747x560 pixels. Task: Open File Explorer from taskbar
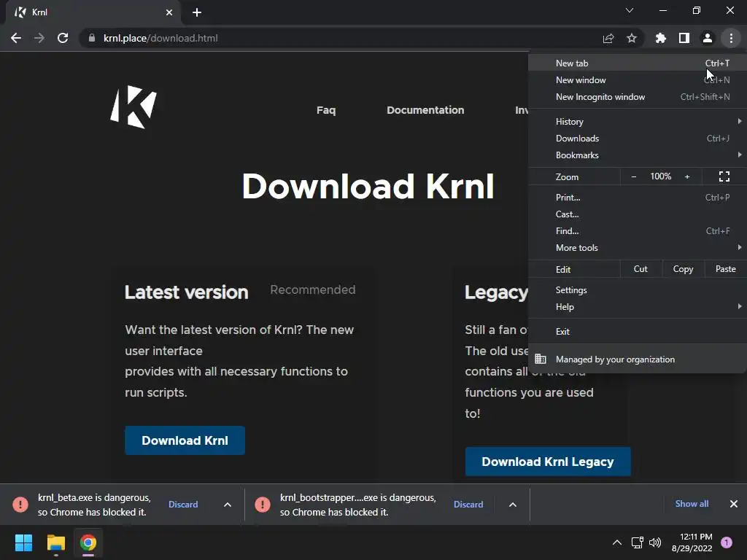click(55, 542)
